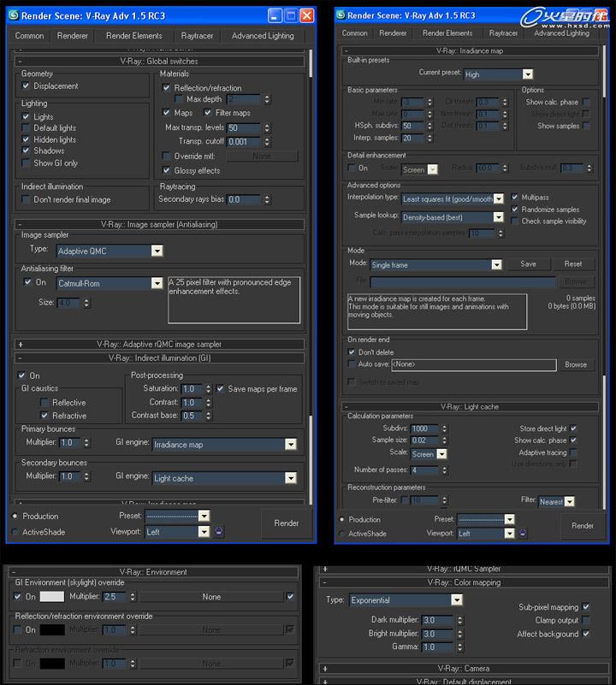The height and width of the screenshot is (685, 616).
Task: Click the 3ds Max icon in left title bar
Action: point(14,15)
